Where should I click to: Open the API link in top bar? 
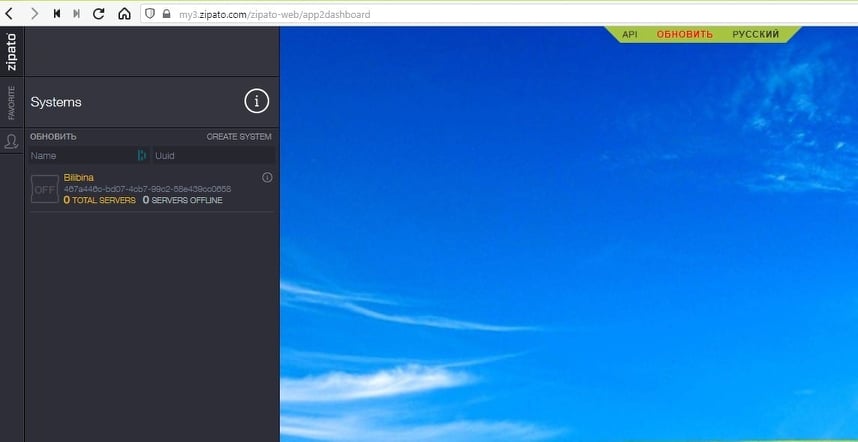[629, 34]
